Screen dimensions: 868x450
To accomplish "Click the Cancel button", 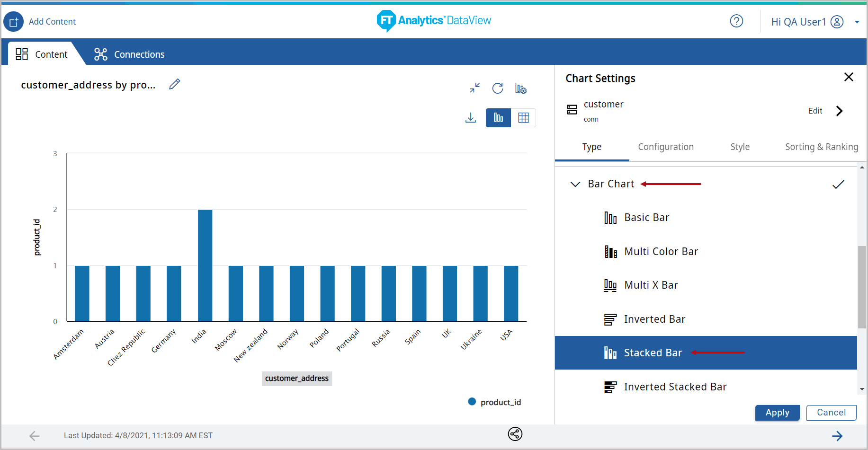I will [x=831, y=413].
